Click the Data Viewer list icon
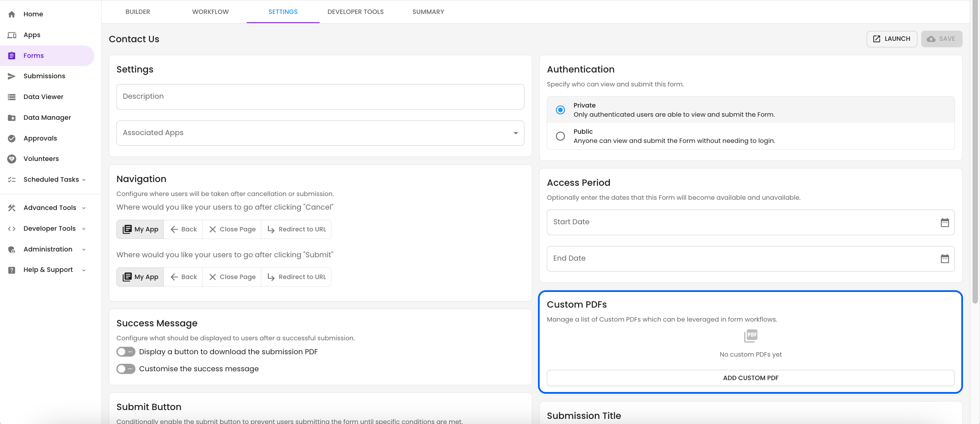 pos(12,97)
